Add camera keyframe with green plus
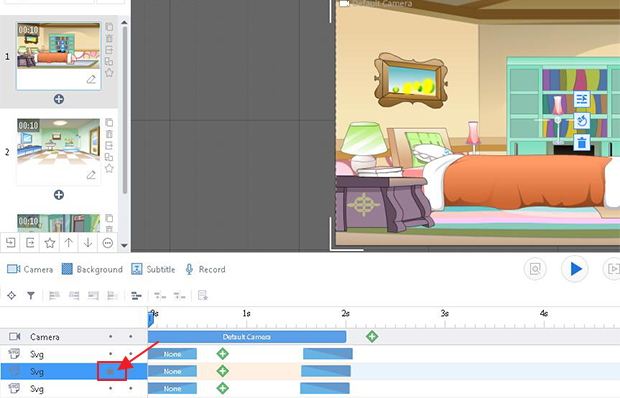 pyautogui.click(x=372, y=337)
